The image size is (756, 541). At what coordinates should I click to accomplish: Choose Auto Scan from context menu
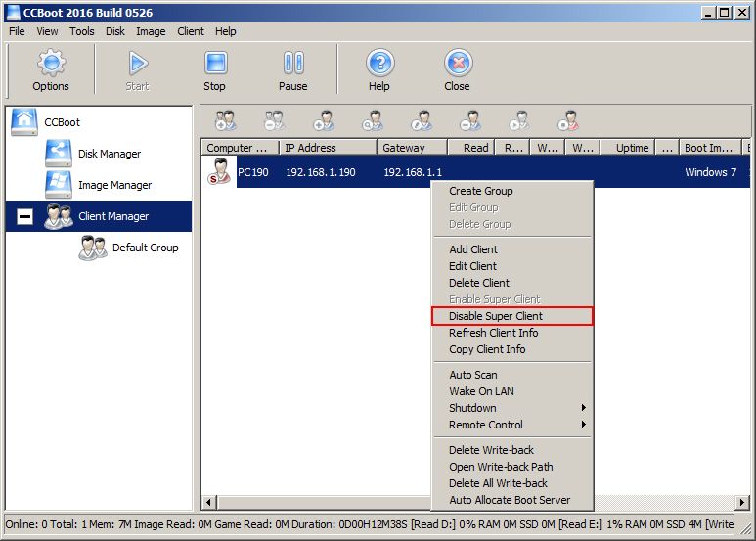pyautogui.click(x=512, y=375)
